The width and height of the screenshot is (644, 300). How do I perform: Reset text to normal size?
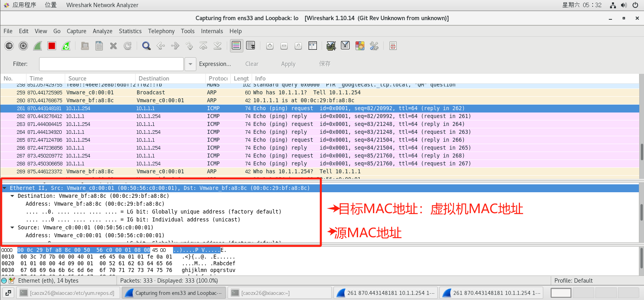(x=298, y=46)
